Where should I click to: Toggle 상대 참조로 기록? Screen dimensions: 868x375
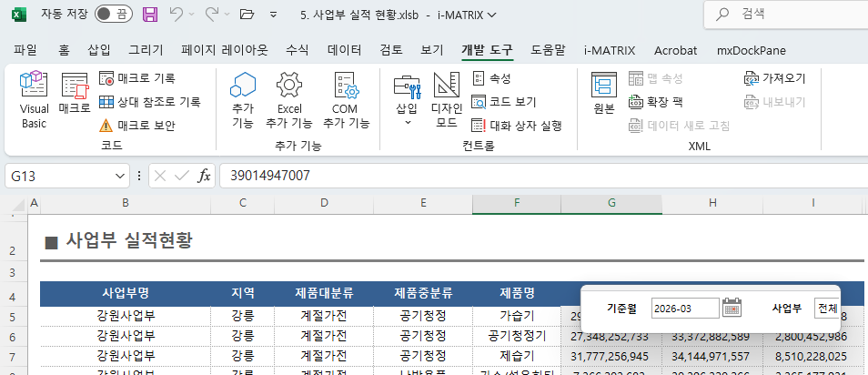coord(149,102)
